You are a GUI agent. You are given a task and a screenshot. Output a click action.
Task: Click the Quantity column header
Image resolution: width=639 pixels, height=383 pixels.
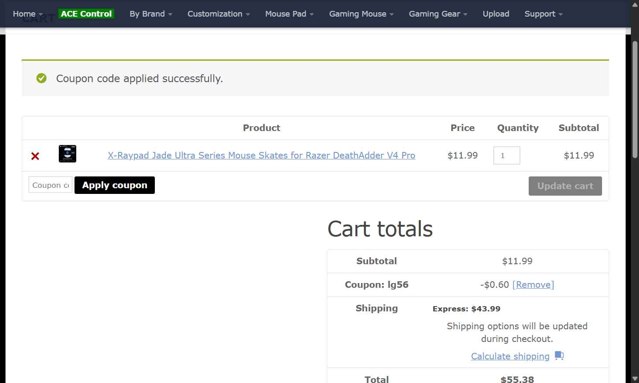[518, 128]
